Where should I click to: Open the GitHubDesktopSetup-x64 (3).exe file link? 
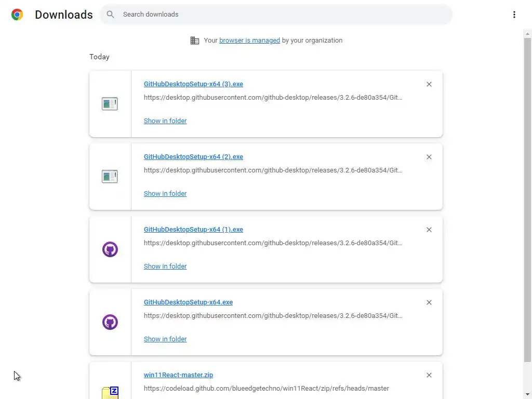193,84
